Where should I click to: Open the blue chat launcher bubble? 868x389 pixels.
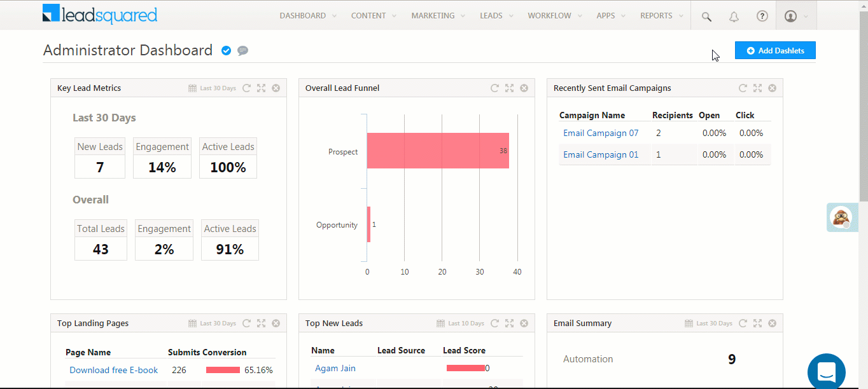point(826,371)
